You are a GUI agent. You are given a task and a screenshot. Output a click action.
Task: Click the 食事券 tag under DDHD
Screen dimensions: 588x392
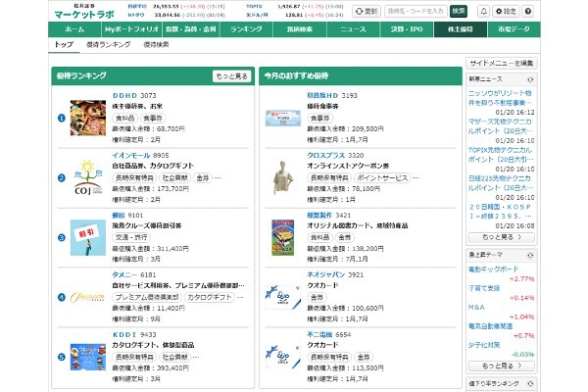(x=153, y=119)
